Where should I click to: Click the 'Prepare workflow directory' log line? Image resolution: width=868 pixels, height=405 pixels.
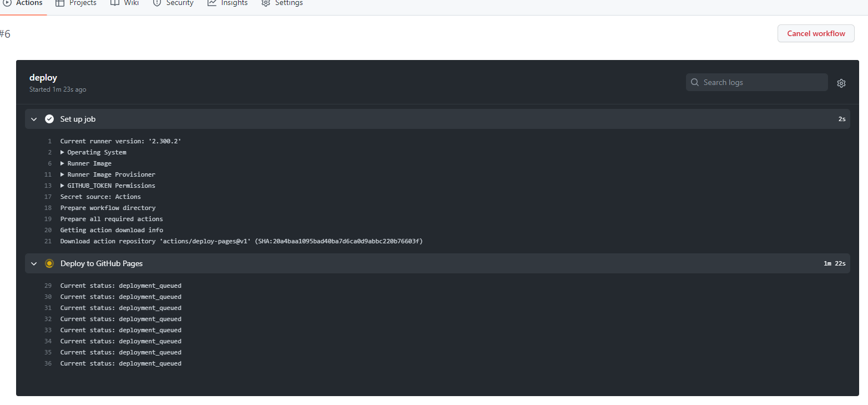(108, 208)
